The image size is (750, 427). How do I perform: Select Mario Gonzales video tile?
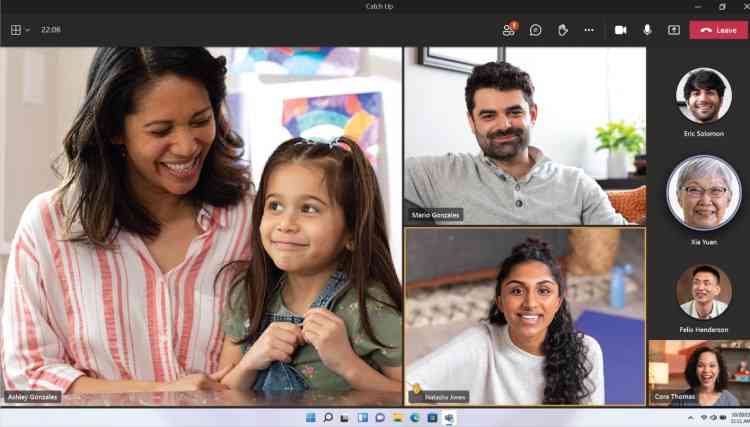[x=525, y=136]
